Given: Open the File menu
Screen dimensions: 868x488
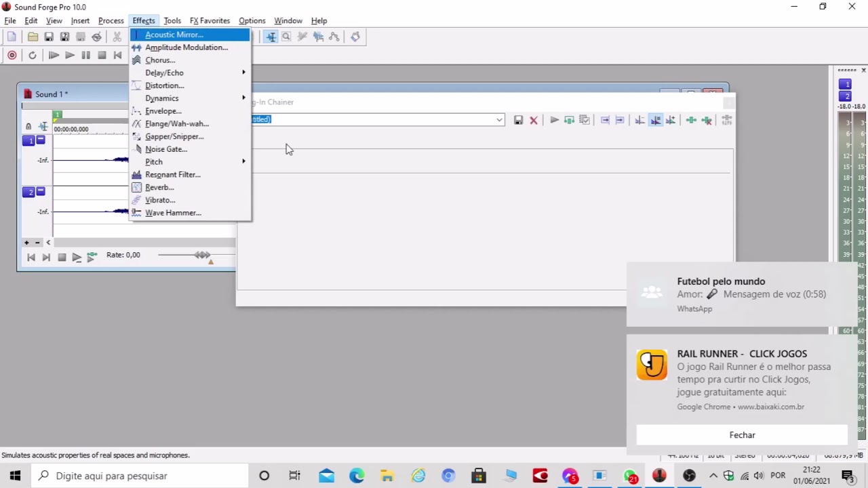Looking at the screenshot, I should click(x=10, y=20).
